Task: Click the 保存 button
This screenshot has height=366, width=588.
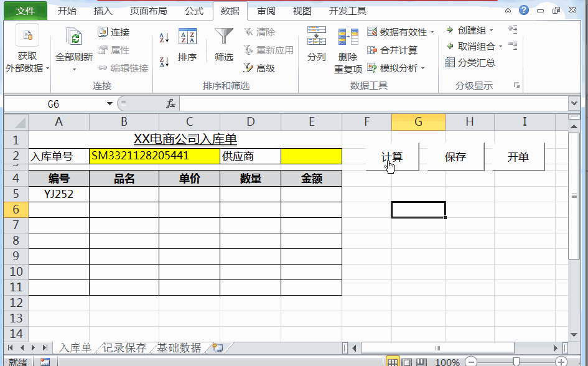Action: (455, 157)
